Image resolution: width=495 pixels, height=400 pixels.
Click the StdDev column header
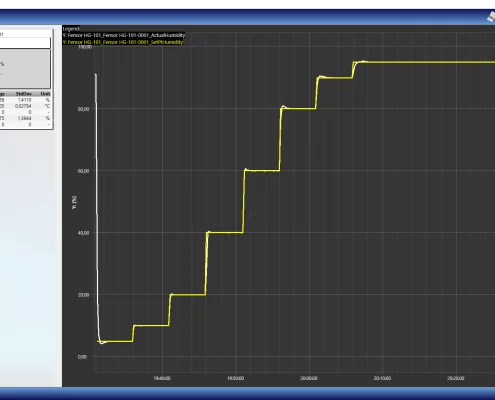(x=24, y=94)
